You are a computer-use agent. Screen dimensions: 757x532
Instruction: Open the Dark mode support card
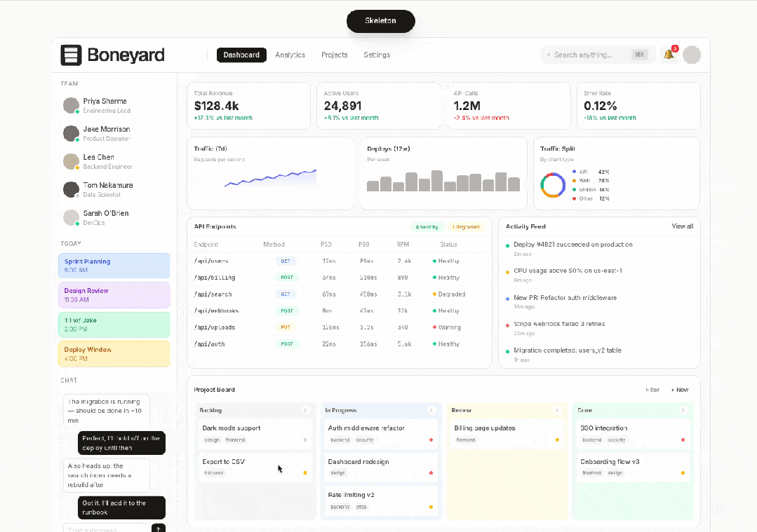(x=255, y=433)
